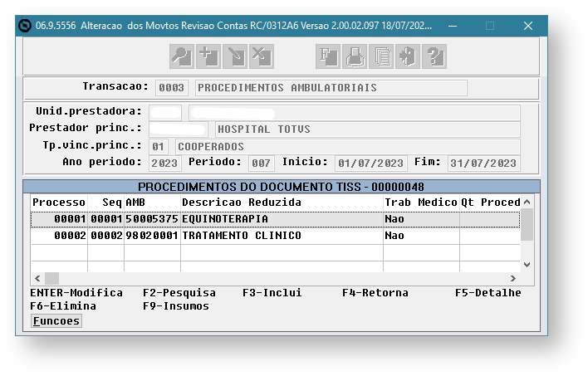This screenshot has height=376, width=588.
Task: Click the F3-Inclui shortcut text
Action: 272,293
